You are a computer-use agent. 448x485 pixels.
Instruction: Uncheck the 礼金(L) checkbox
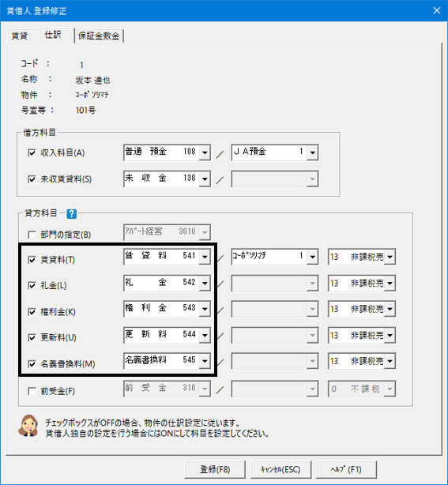point(32,285)
